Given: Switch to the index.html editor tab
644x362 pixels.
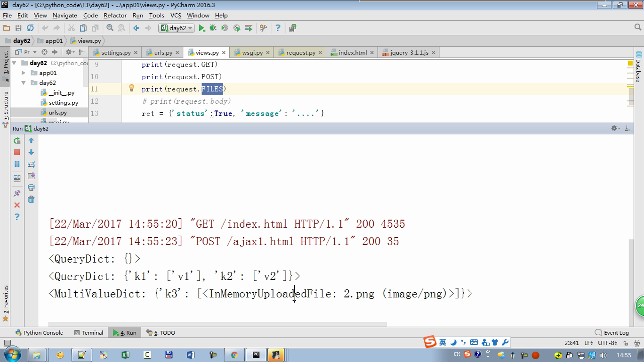Looking at the screenshot, I should point(353,52).
